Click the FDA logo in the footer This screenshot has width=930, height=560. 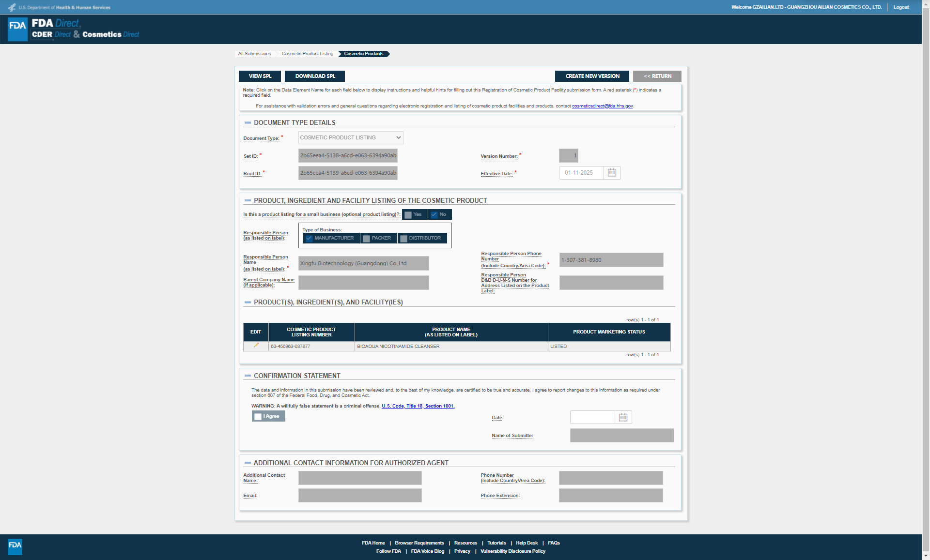coord(15,546)
